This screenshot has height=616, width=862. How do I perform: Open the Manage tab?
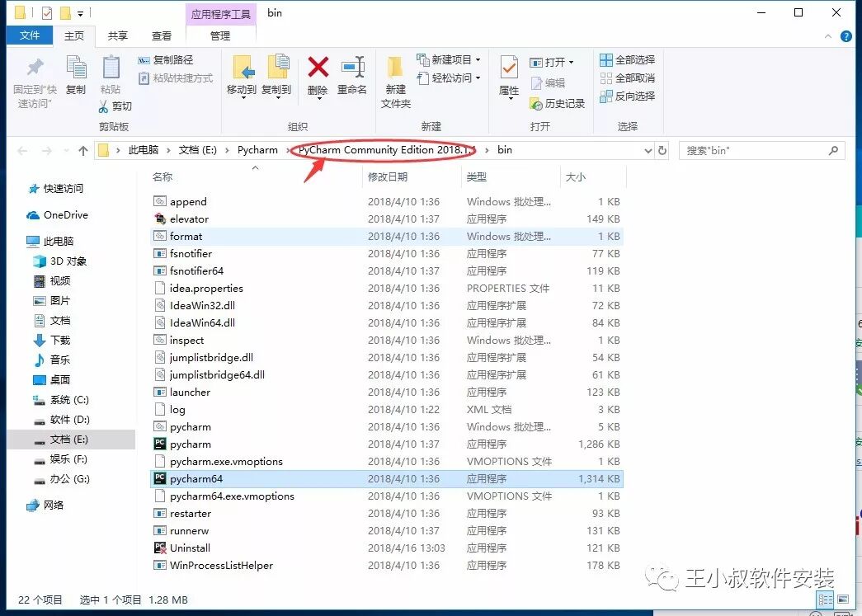(220, 35)
